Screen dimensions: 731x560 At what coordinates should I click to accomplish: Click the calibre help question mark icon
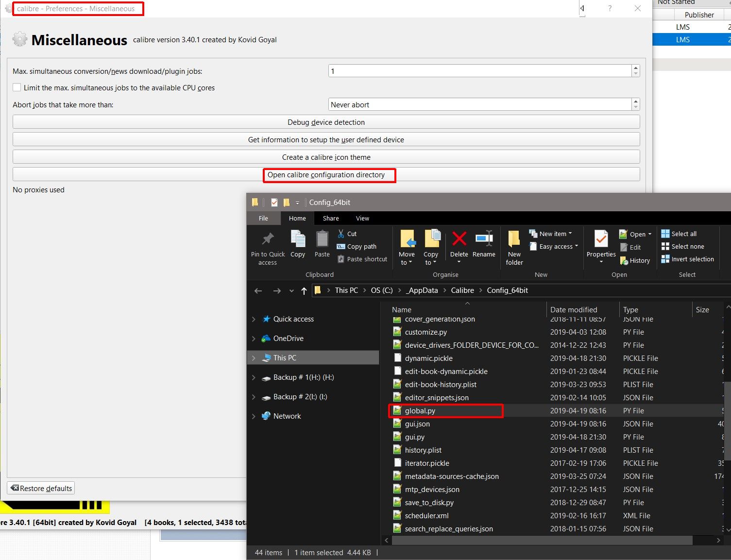[x=610, y=8]
